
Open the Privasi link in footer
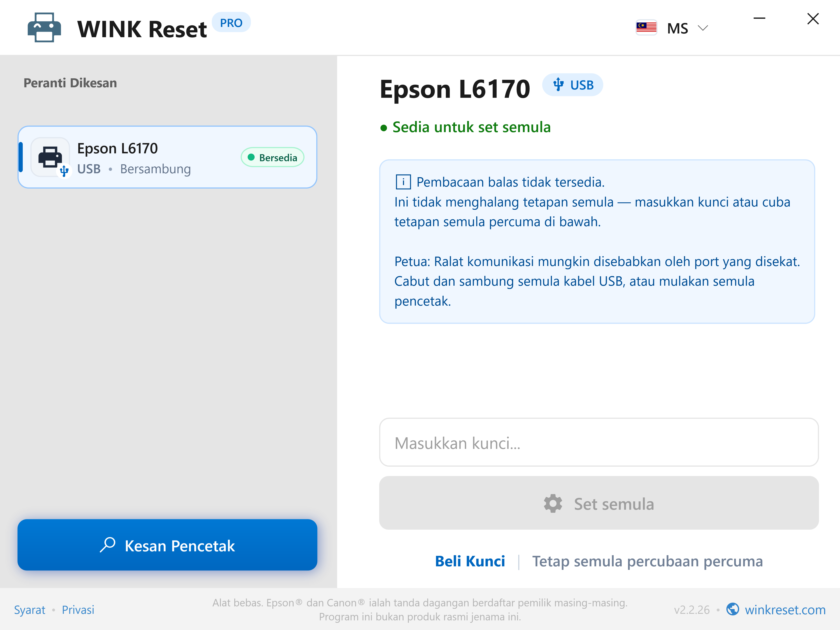coord(78,610)
